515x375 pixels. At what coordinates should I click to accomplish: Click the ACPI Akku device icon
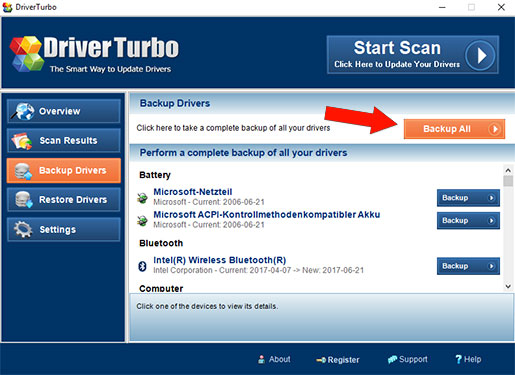tap(143, 220)
